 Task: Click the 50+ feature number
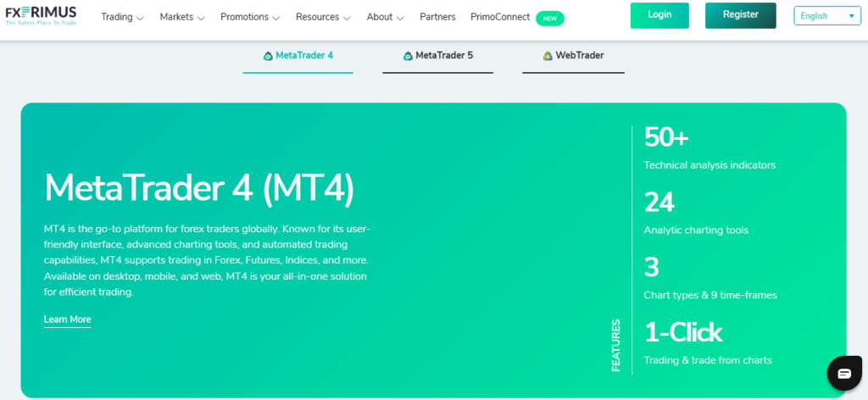tap(666, 138)
